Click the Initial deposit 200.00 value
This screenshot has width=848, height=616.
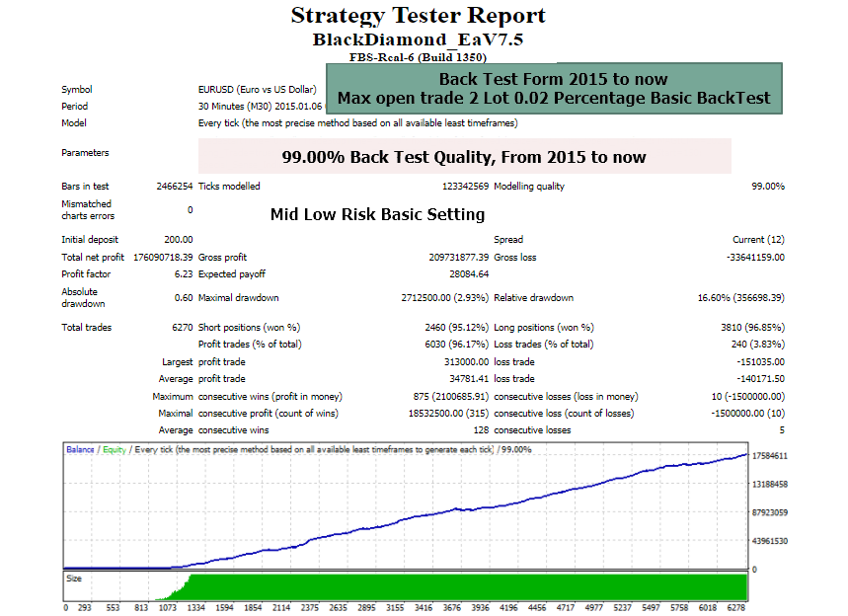point(179,240)
